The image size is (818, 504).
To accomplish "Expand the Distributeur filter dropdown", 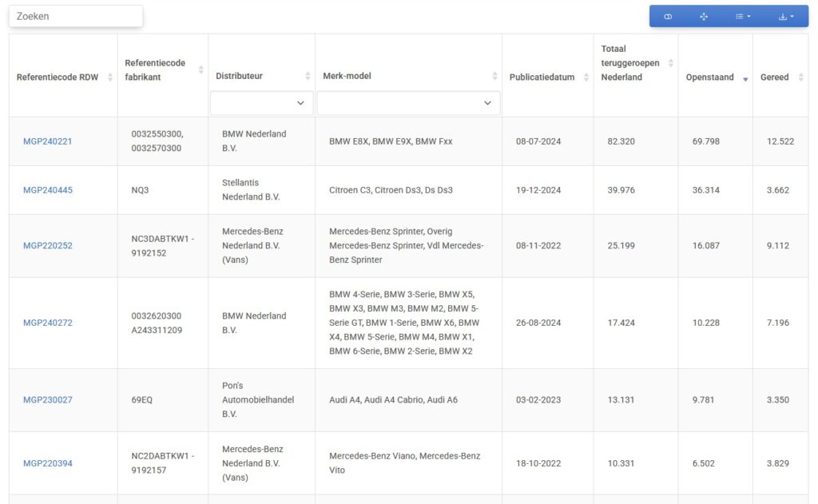I will pyautogui.click(x=261, y=103).
